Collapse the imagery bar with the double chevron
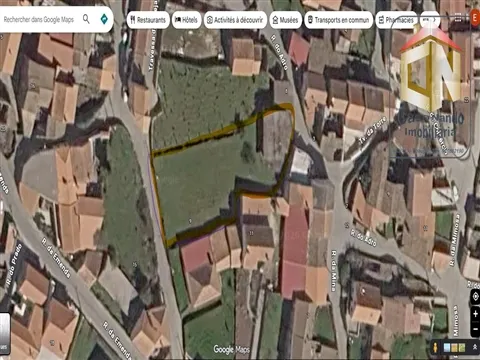Viewport: 480px width, 360px height. point(475,347)
